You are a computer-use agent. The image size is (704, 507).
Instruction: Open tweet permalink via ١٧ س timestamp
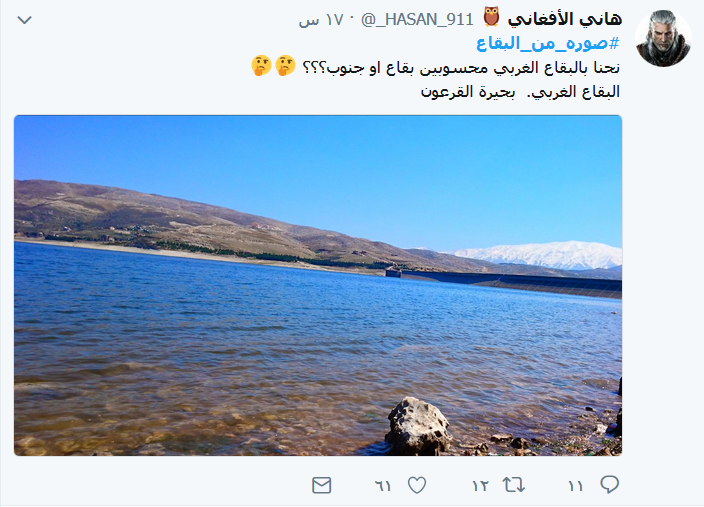(x=321, y=20)
